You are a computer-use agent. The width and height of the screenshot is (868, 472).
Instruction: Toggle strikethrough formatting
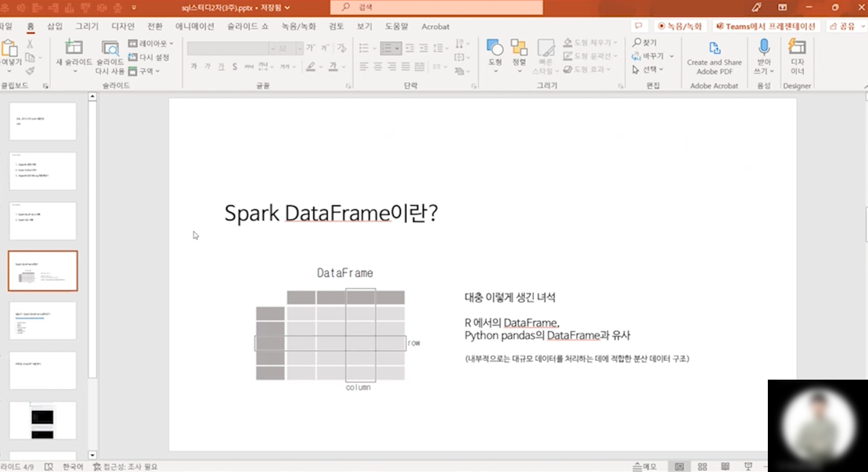point(249,67)
